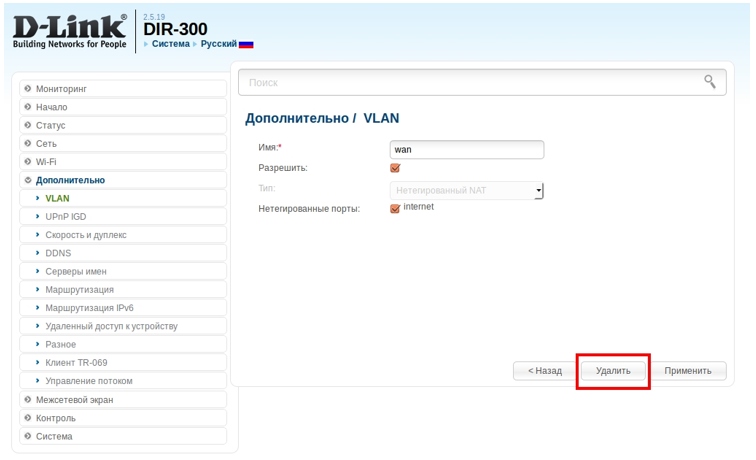This screenshot has width=756, height=460.
Task: Click the Russian flag language icon
Action: click(246, 44)
